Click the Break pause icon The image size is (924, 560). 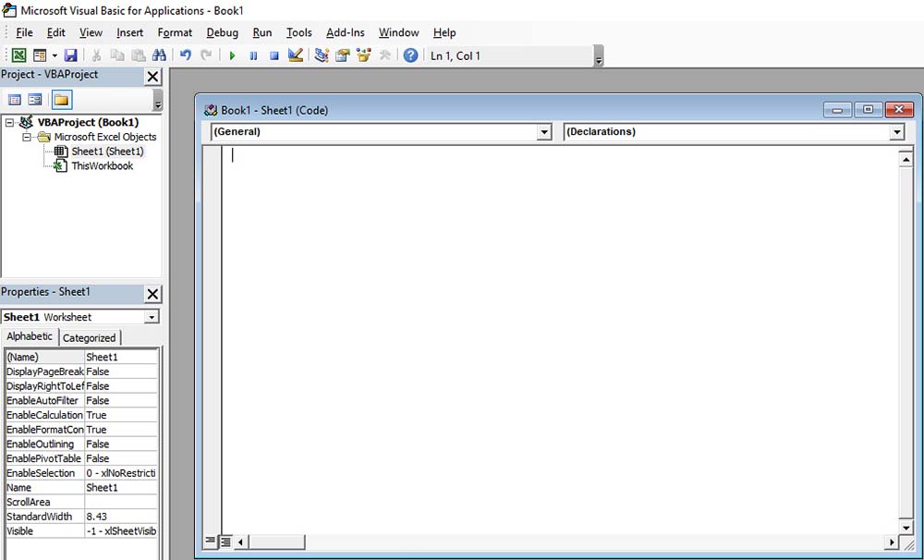(253, 55)
